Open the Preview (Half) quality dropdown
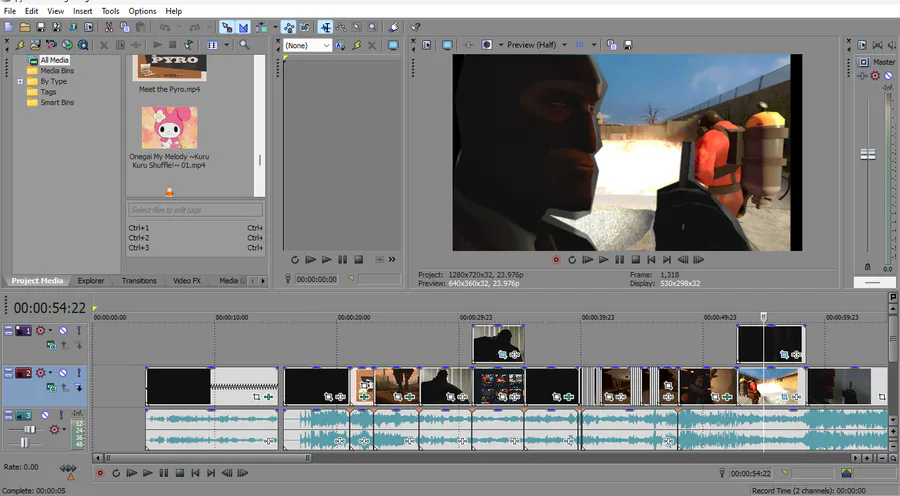Viewport: 900px width, 496px height. [x=564, y=45]
